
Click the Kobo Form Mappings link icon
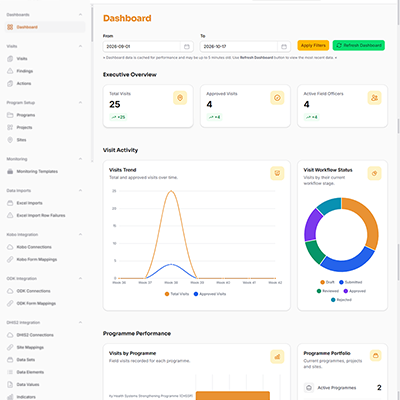pos(10,259)
